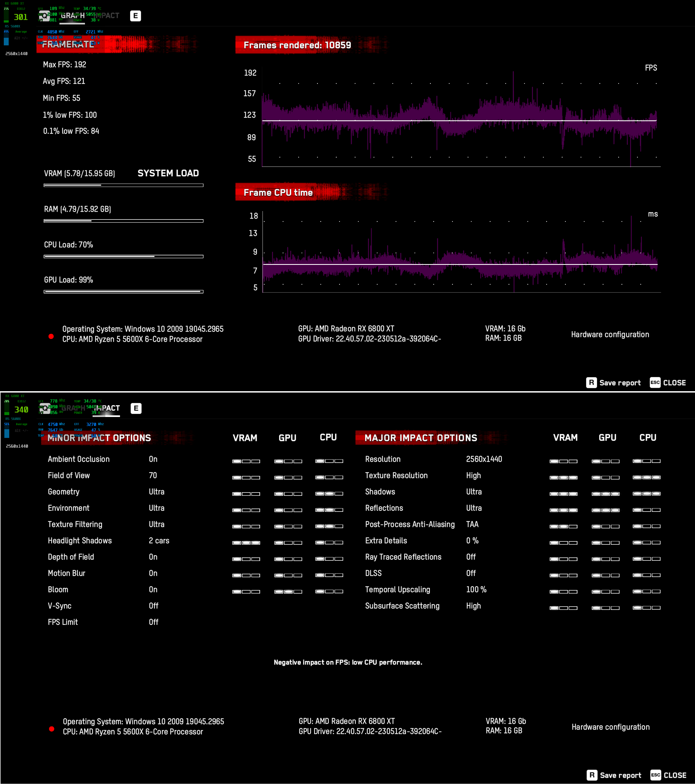The image size is (695, 784).
Task: Click the CPU Load 70% progress bar
Action: coord(124,256)
